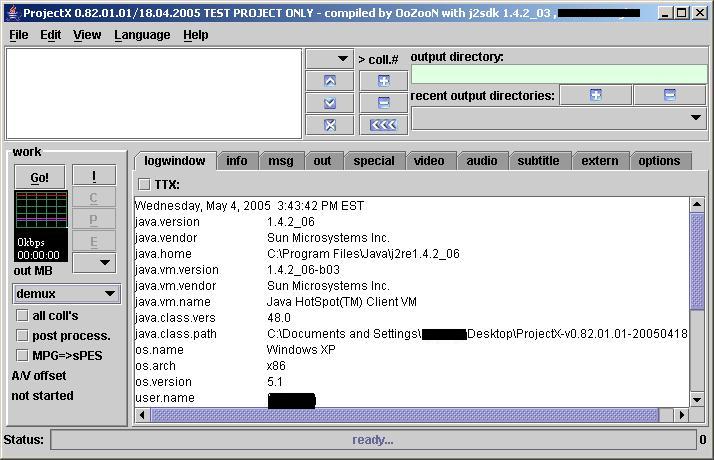
Task: Toggle the post process. checkbox
Action: click(x=22, y=336)
